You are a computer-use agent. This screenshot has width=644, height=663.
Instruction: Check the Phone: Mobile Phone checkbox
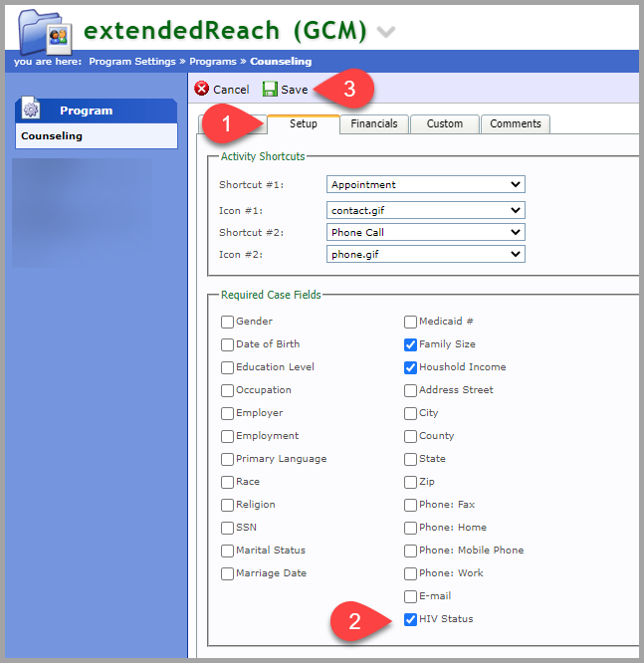click(x=410, y=551)
